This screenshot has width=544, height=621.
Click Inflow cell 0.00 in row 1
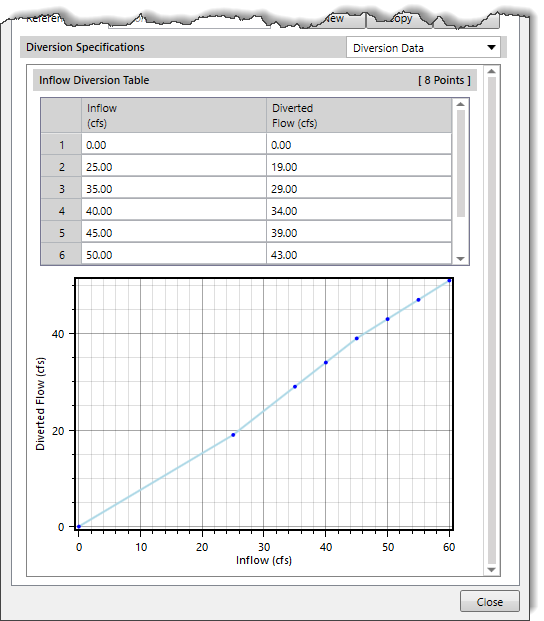pos(174,145)
